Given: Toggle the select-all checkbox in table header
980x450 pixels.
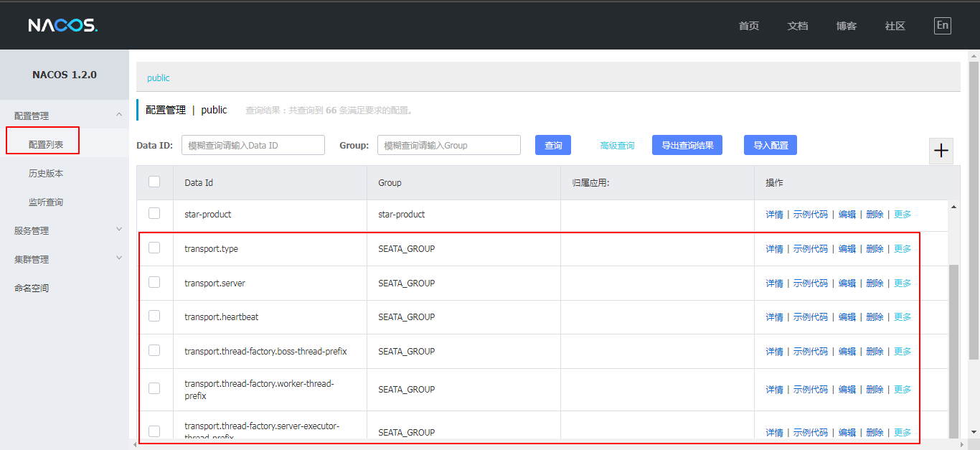Looking at the screenshot, I should pyautogui.click(x=154, y=182).
